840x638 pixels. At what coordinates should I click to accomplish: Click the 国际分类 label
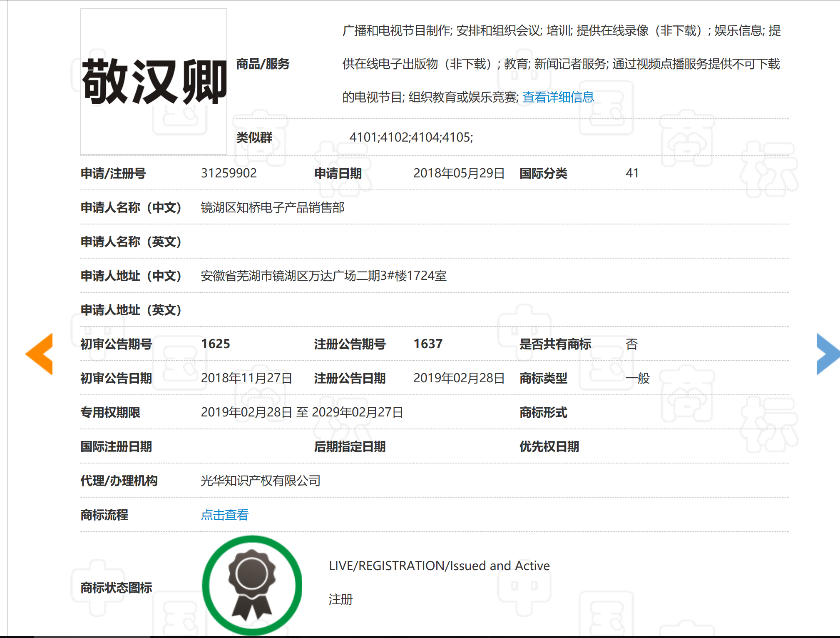click(543, 173)
